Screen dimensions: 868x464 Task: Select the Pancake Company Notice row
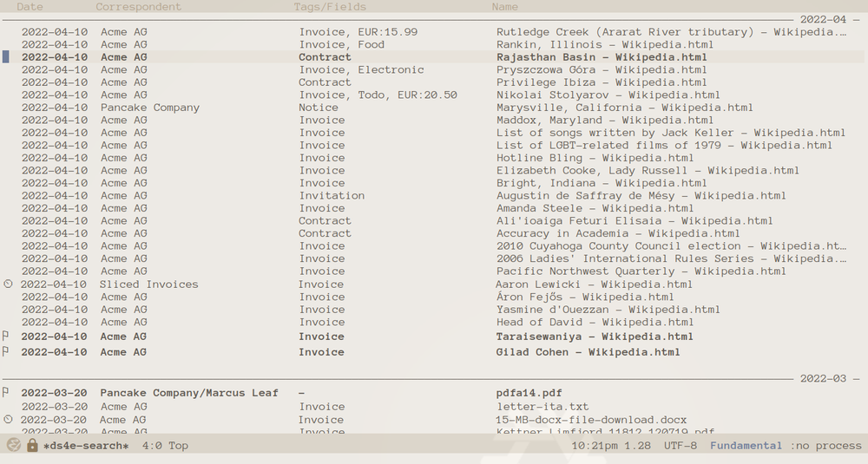[x=149, y=108]
